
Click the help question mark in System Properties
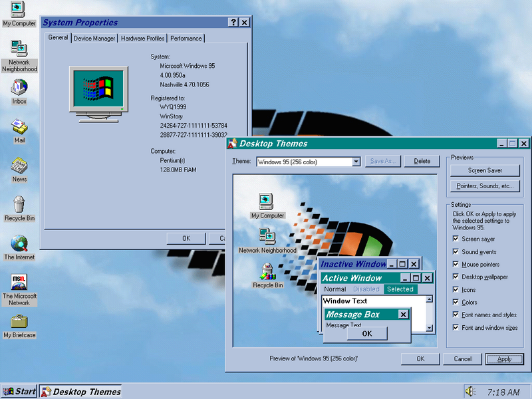233,22
